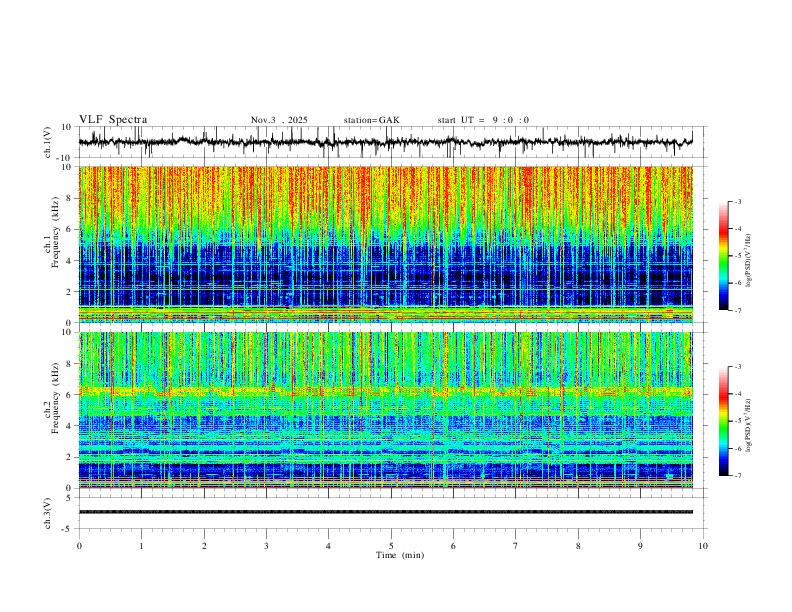The image size is (792, 612).
Task: Click the "Time (min)" axis label
Action: (400, 555)
